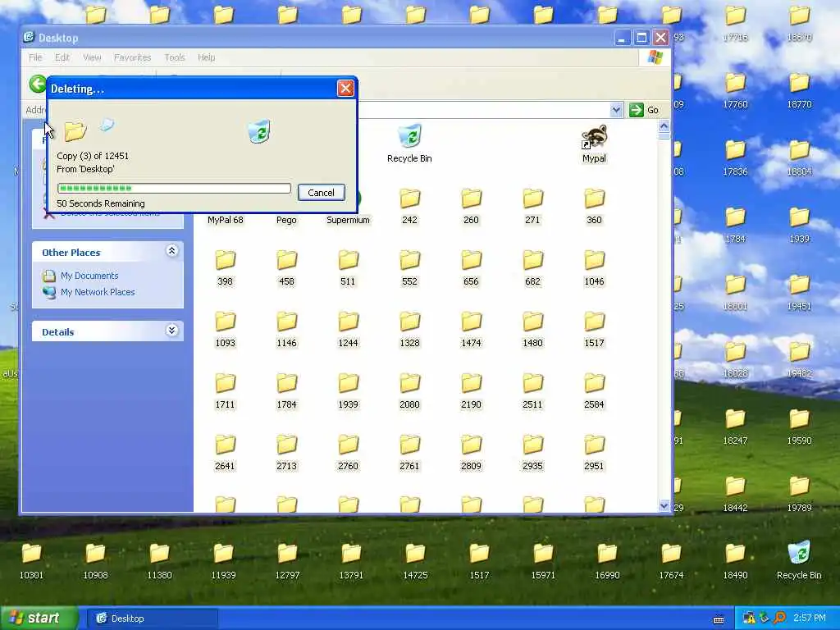
Task: Click the Go button
Action: pos(645,110)
